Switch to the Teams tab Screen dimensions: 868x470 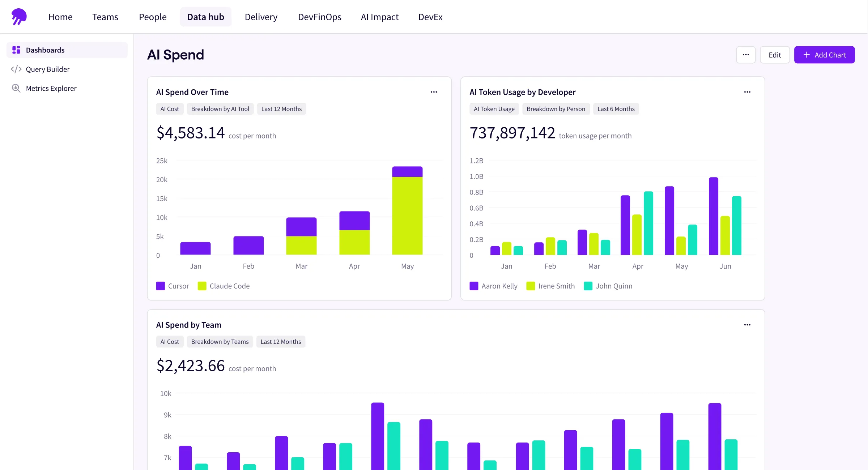point(105,17)
